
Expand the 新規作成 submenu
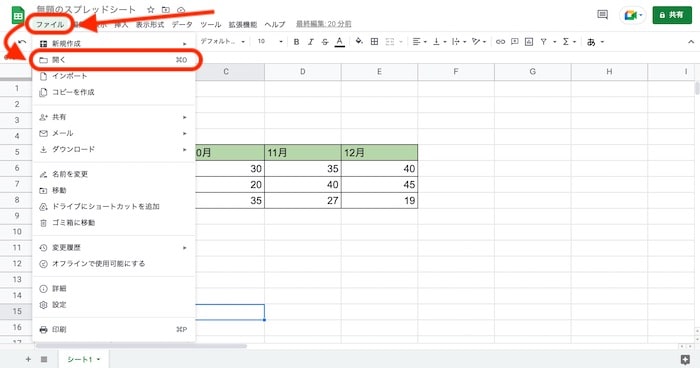(114, 43)
